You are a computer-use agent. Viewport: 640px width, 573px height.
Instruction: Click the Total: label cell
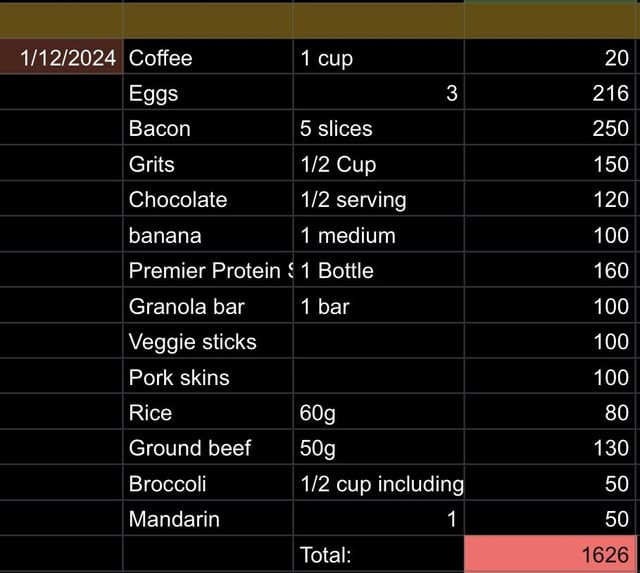(378, 554)
